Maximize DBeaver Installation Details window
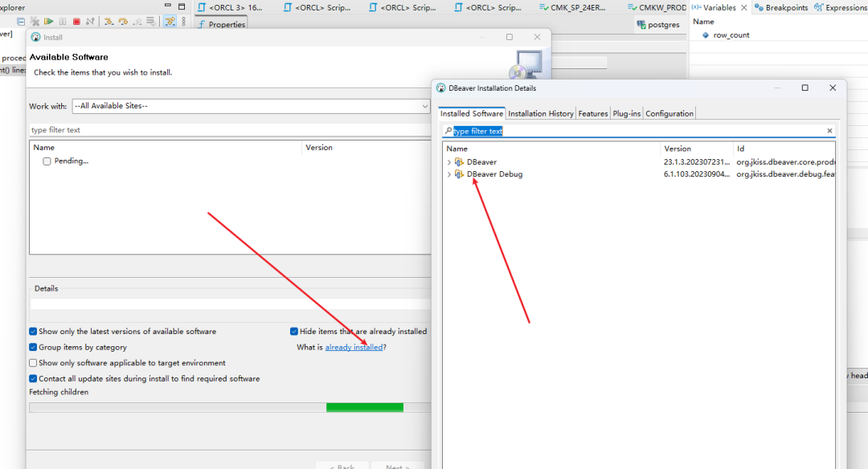 pyautogui.click(x=805, y=88)
